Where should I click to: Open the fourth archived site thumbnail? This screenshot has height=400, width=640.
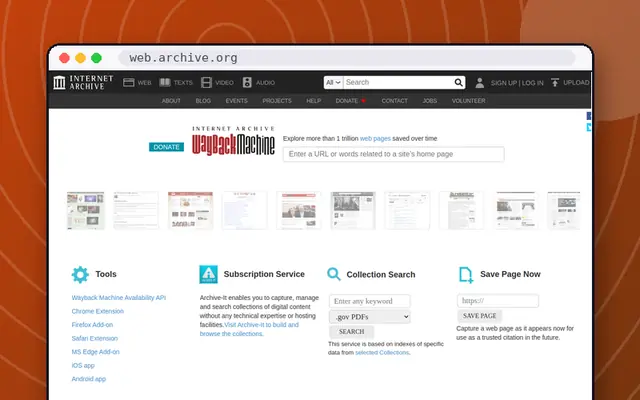click(244, 211)
